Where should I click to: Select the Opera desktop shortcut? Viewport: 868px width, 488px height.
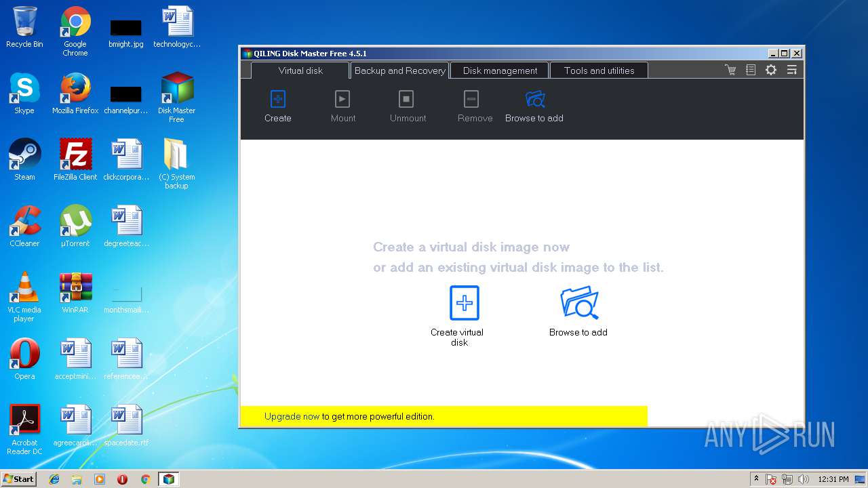pyautogui.click(x=24, y=360)
